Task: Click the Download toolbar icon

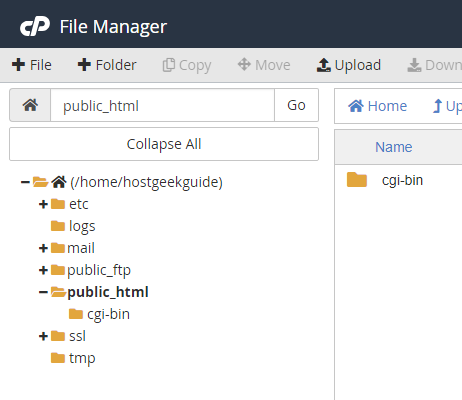Action: [x=414, y=65]
